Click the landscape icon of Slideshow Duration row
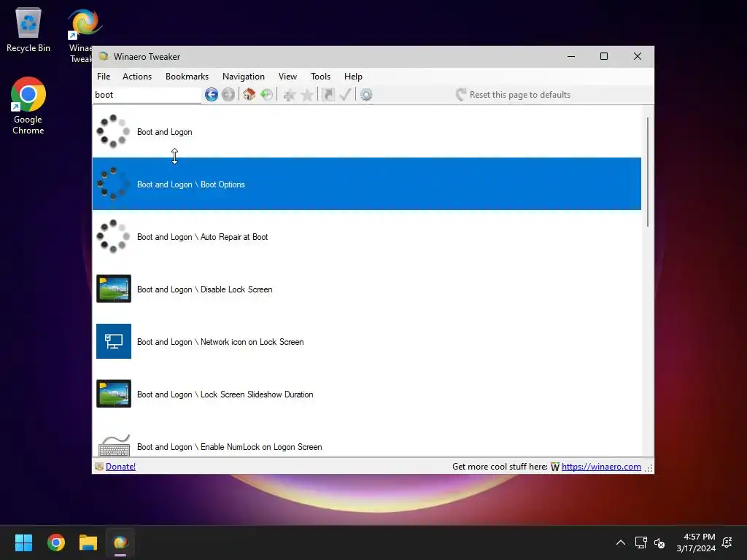747x560 pixels. click(113, 393)
